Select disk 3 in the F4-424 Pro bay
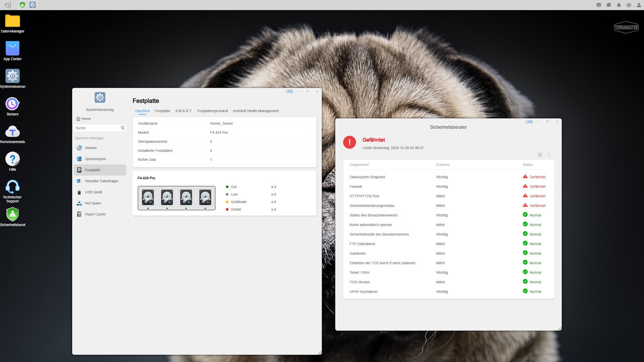 pyautogui.click(x=186, y=198)
